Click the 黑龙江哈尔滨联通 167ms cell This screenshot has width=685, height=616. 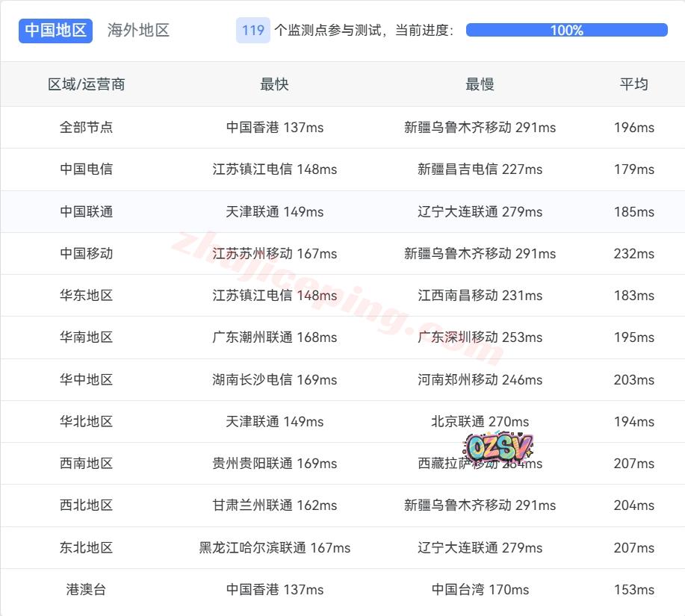274,548
